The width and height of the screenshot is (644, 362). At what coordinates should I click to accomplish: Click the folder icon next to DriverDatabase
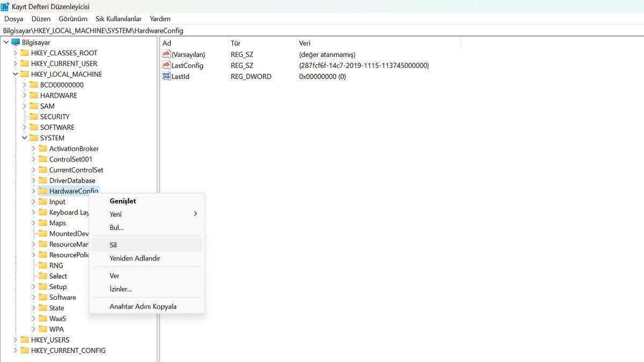[x=43, y=180]
